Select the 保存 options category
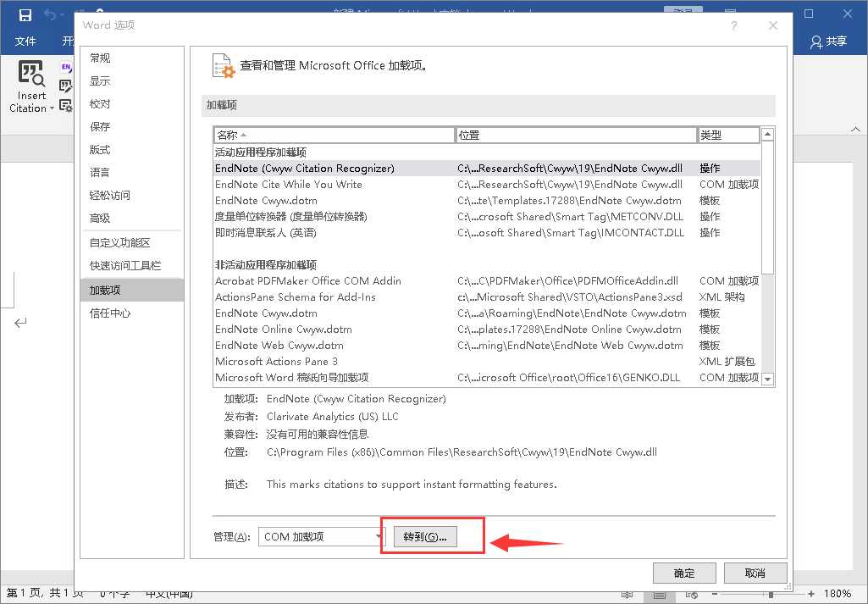The width and height of the screenshot is (868, 604). pos(132,127)
